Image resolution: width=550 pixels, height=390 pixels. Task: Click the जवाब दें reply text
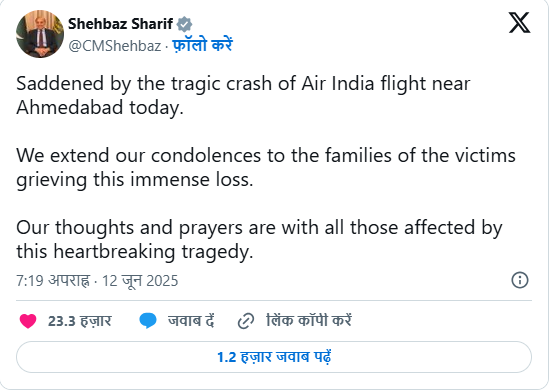tap(191, 321)
